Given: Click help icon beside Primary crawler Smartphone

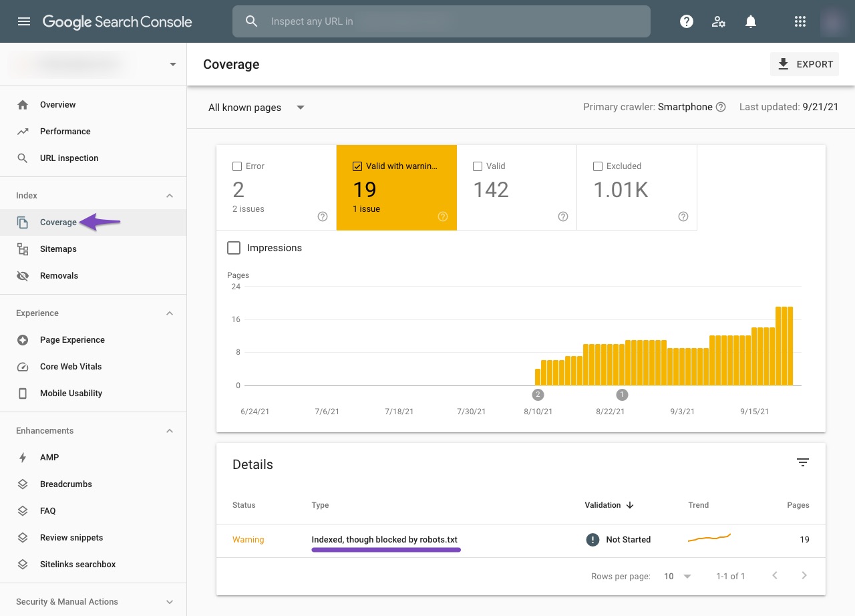Looking at the screenshot, I should coord(721,107).
